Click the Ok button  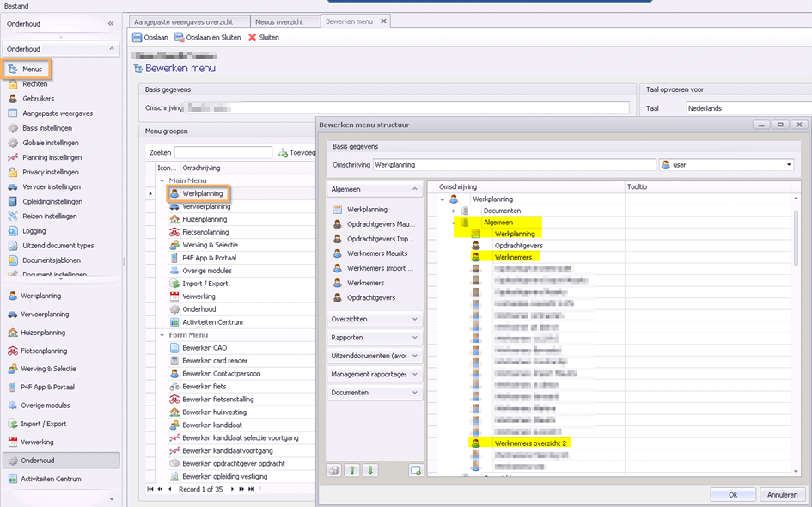732,494
